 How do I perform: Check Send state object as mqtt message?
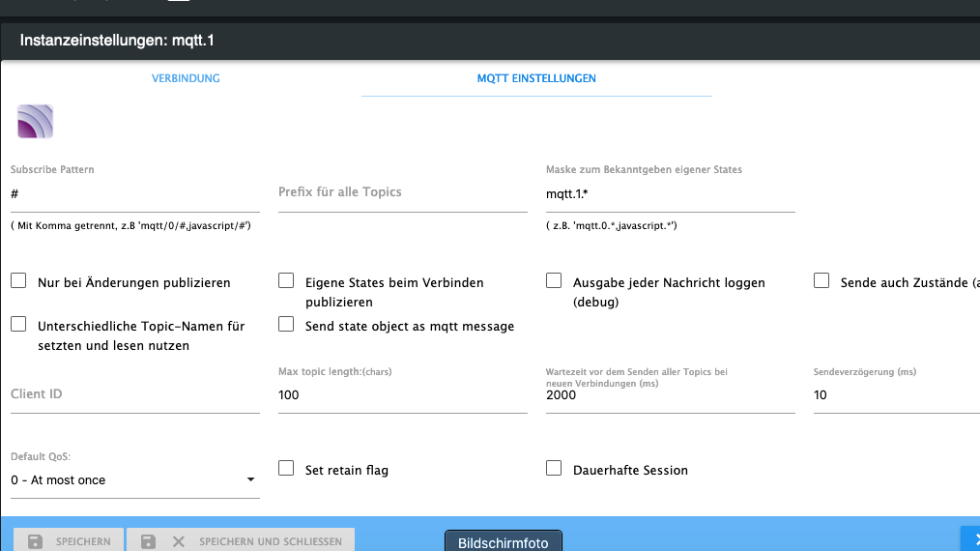[286, 324]
